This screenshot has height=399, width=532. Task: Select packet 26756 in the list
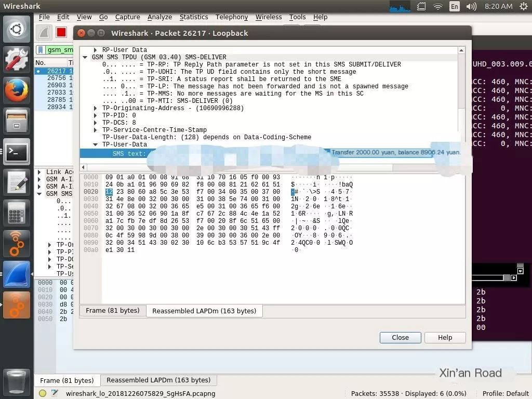(x=54, y=78)
